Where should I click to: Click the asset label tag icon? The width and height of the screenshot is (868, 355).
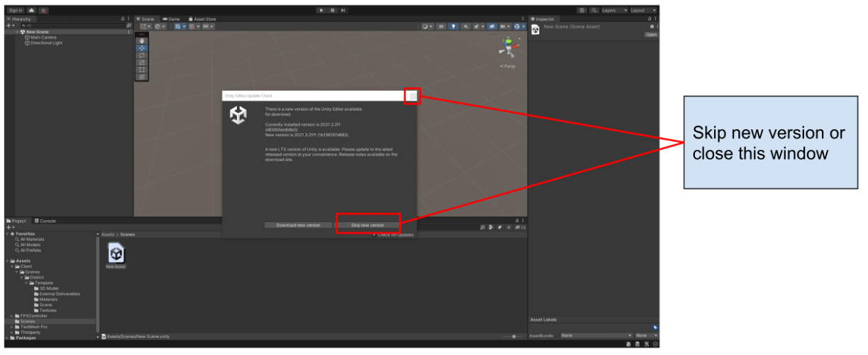pos(655,327)
